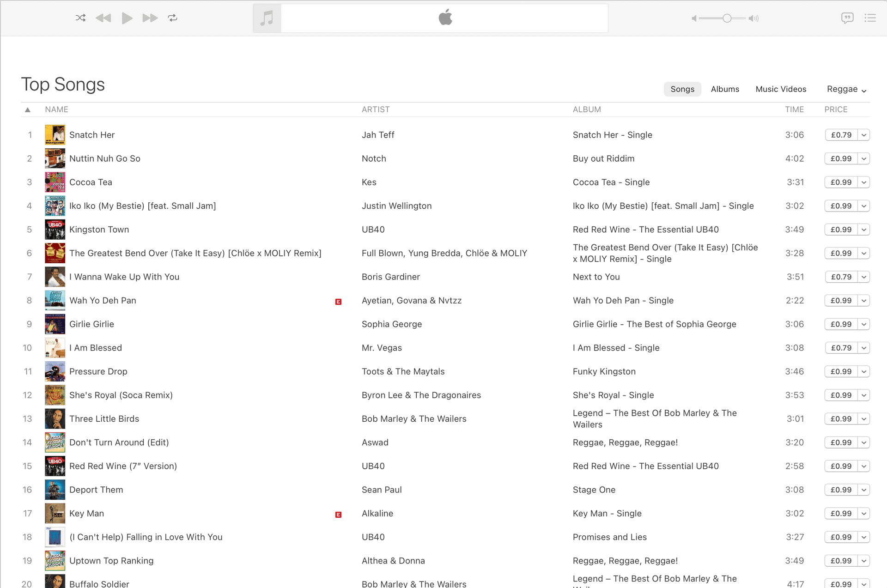Expand the price menu for Cocoa Tea

[864, 182]
